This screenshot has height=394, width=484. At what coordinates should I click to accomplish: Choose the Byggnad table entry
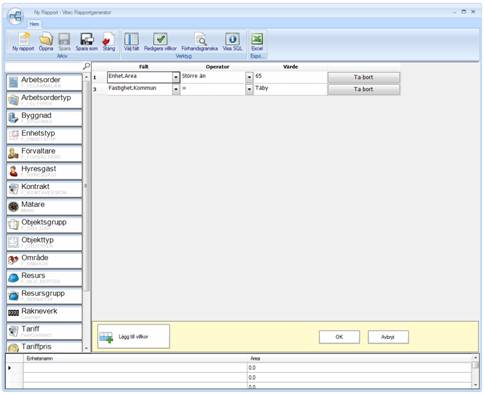pyautogui.click(x=44, y=118)
